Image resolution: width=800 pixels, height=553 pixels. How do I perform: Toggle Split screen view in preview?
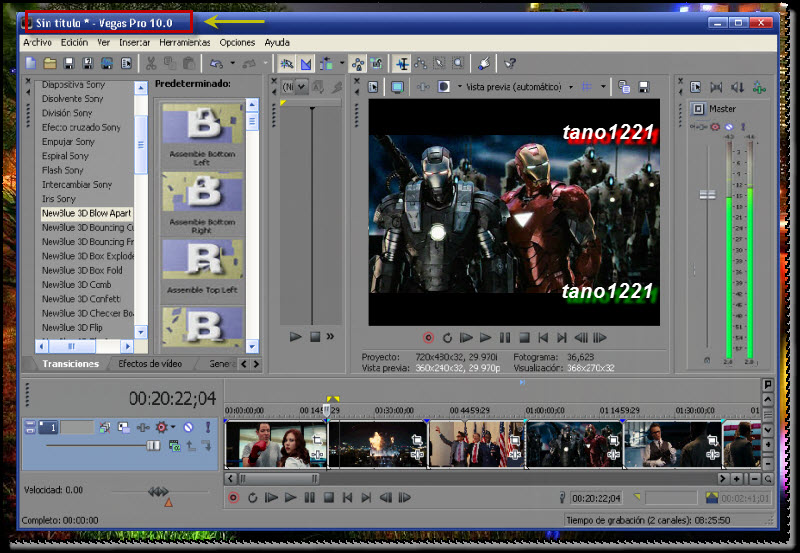click(x=444, y=87)
